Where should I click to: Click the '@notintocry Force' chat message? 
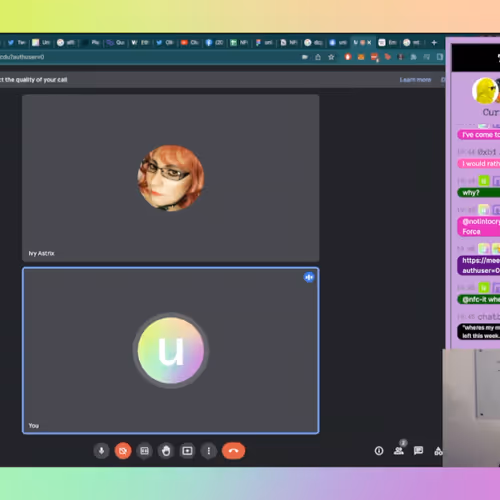click(x=479, y=226)
